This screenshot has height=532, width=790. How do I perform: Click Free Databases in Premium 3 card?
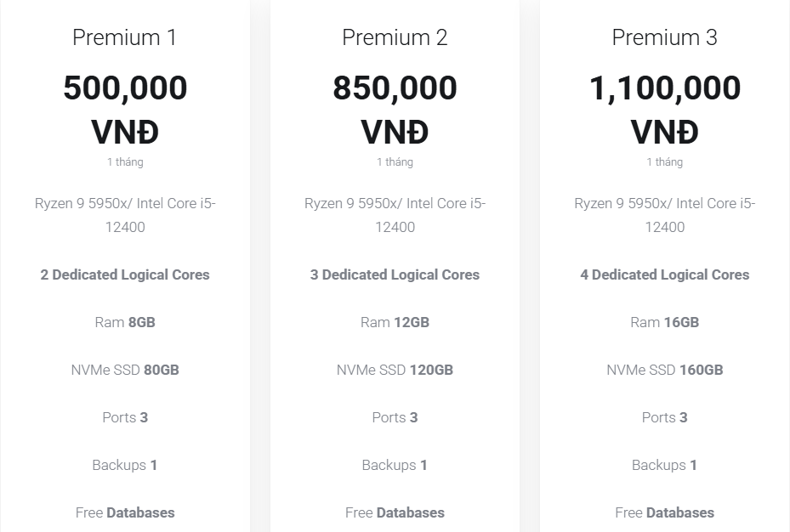click(664, 512)
